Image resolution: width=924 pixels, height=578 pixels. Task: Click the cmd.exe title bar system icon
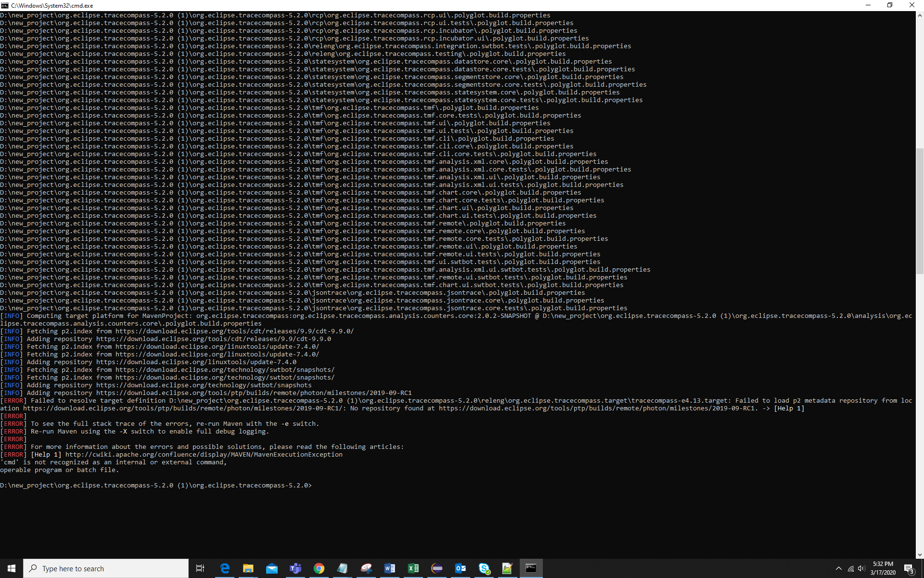(x=5, y=5)
